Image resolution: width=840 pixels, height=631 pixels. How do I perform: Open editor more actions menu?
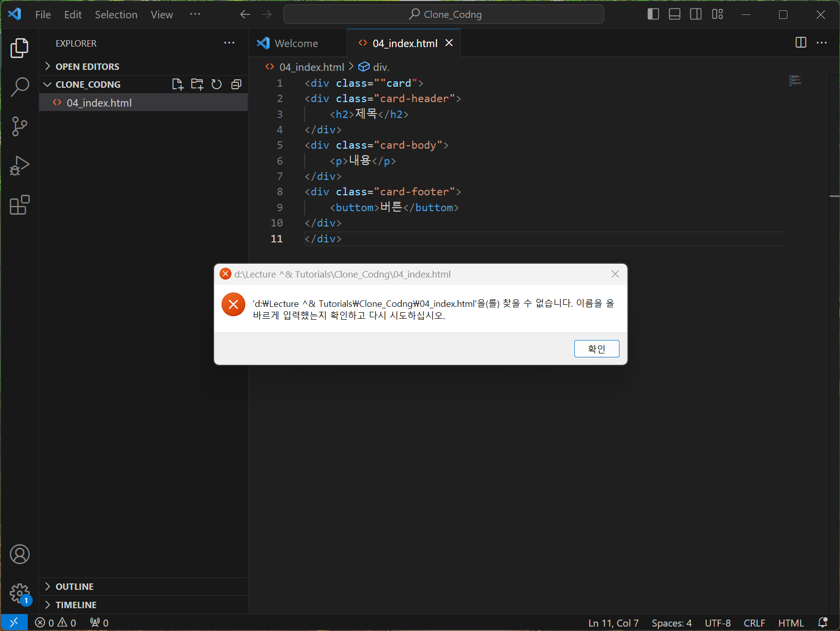coord(822,43)
